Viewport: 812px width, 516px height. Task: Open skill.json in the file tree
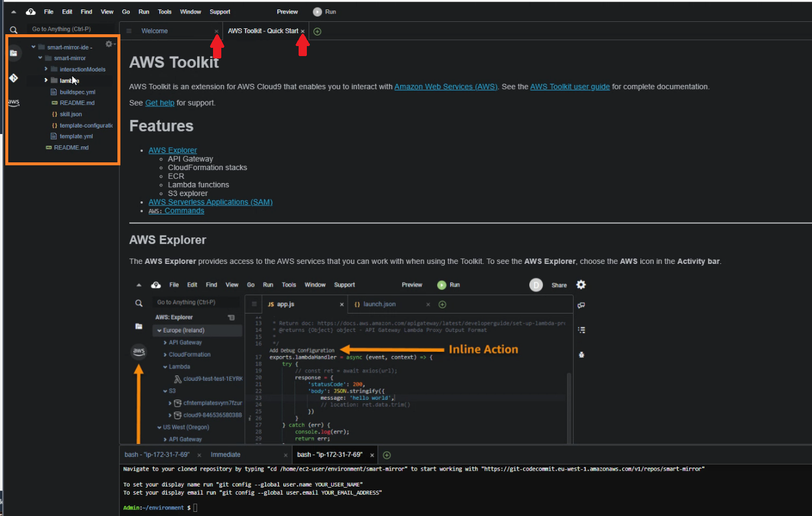(70, 115)
